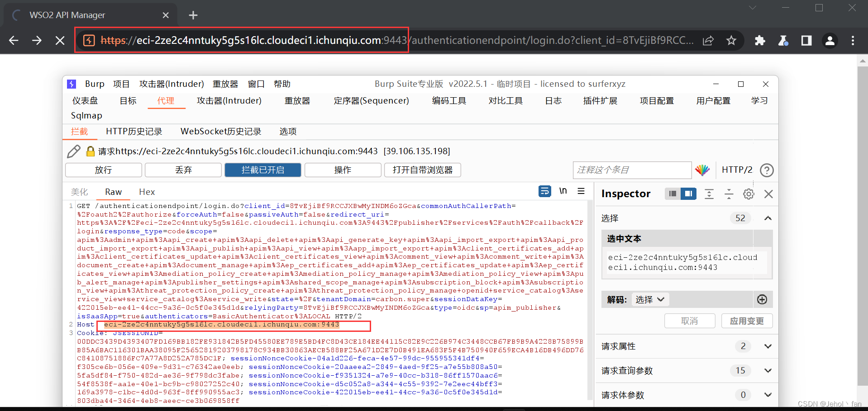Bookmark this page with the star
Screen dimensions: 868x411
[x=731, y=41]
